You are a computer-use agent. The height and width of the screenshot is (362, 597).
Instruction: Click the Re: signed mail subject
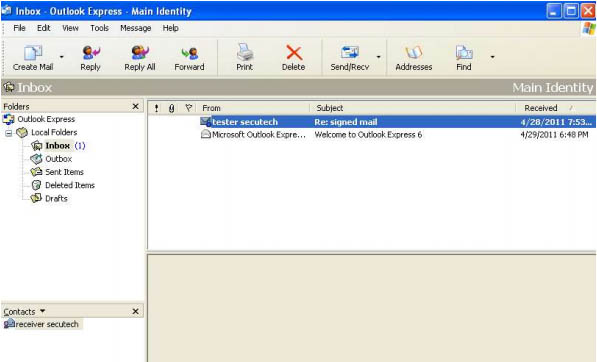[345, 122]
